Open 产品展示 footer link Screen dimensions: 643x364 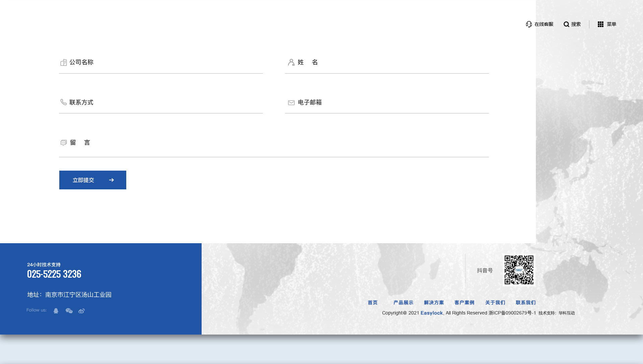pos(403,302)
